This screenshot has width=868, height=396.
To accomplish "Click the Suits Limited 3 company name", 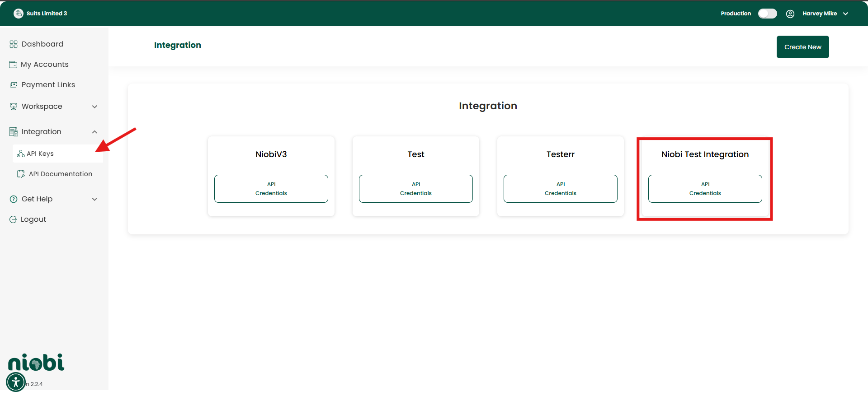I will 47,14.
